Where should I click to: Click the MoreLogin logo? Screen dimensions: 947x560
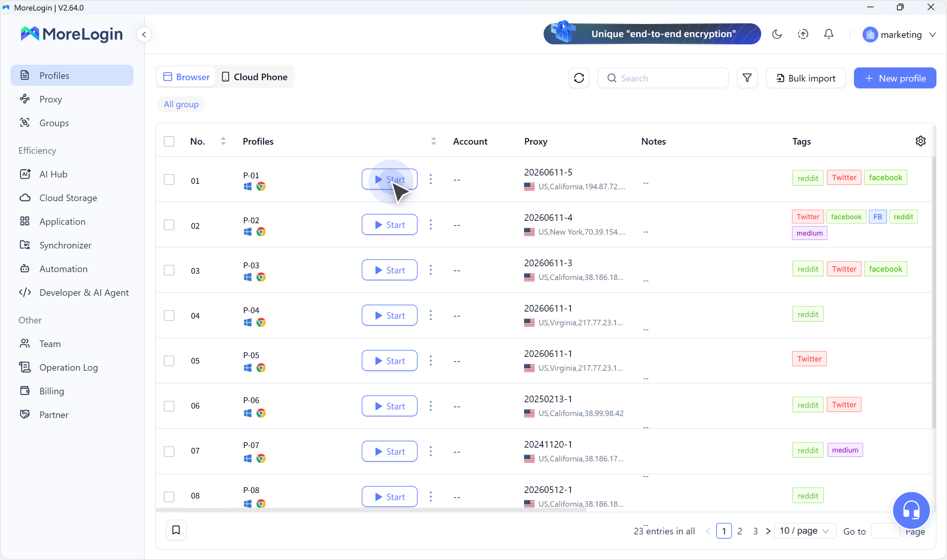tap(71, 34)
